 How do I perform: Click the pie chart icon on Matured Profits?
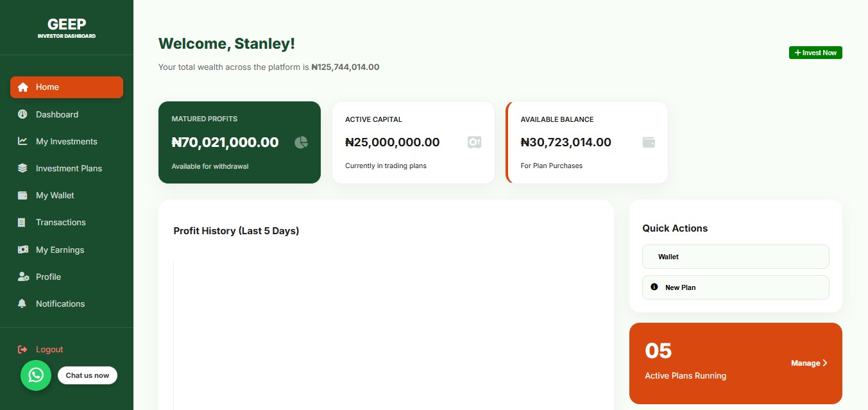[301, 142]
